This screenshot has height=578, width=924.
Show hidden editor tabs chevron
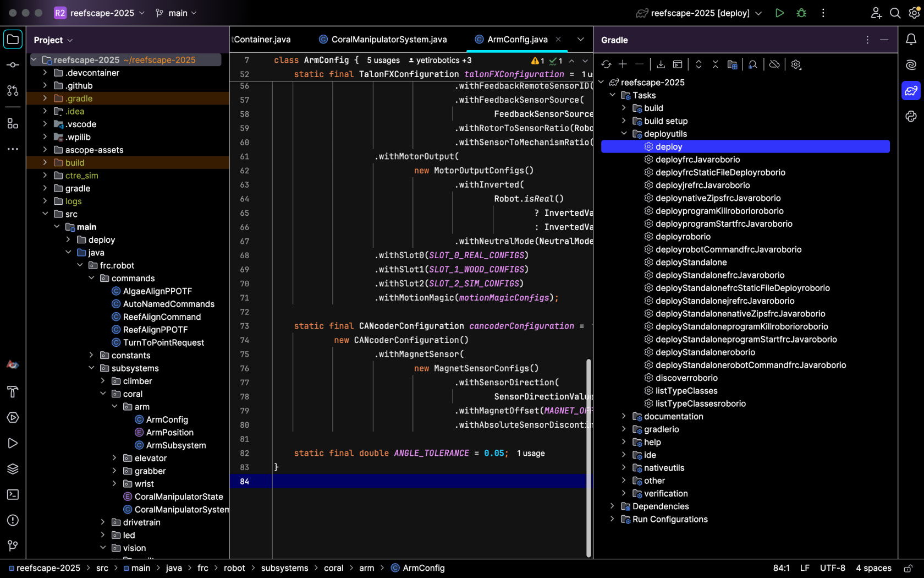[x=580, y=39]
